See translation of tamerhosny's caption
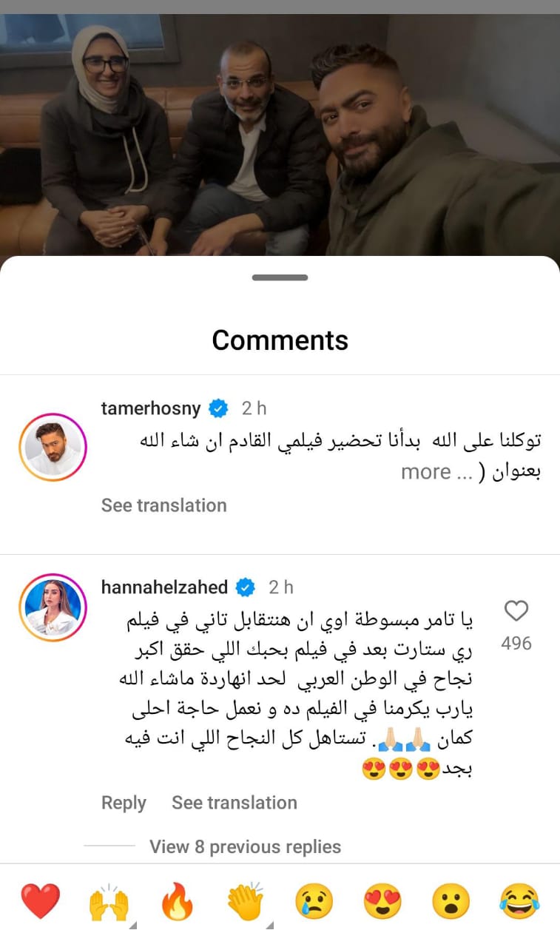The height and width of the screenshot is (947, 560). coord(163,505)
